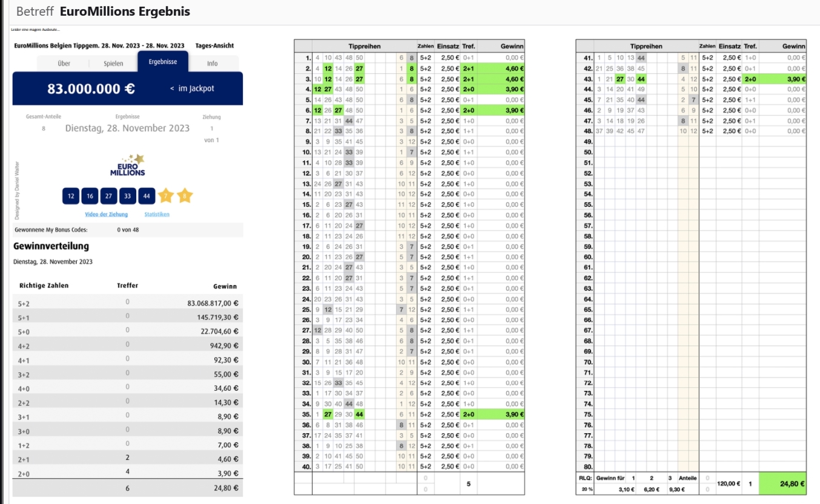
Task: Click the Tages-Ansicht label
Action: (x=214, y=45)
